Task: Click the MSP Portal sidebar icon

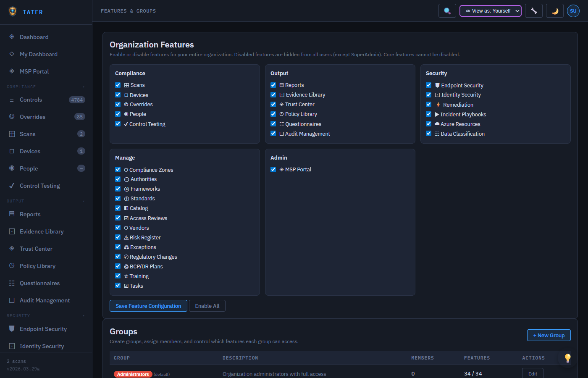Action: pos(12,71)
